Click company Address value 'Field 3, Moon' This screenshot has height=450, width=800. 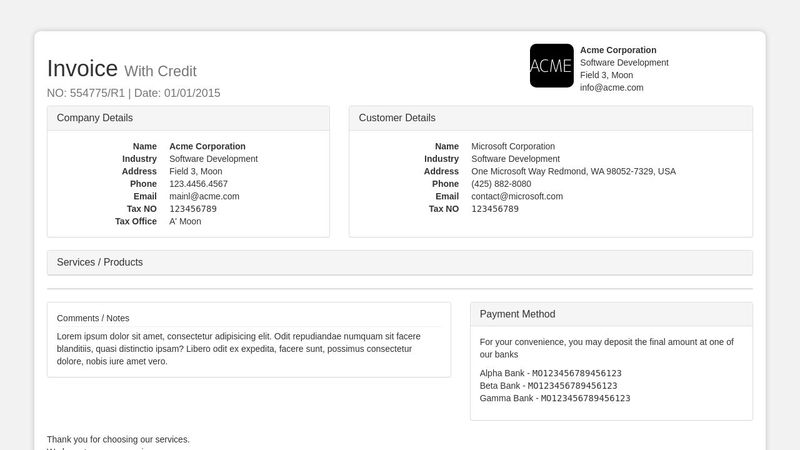click(195, 171)
